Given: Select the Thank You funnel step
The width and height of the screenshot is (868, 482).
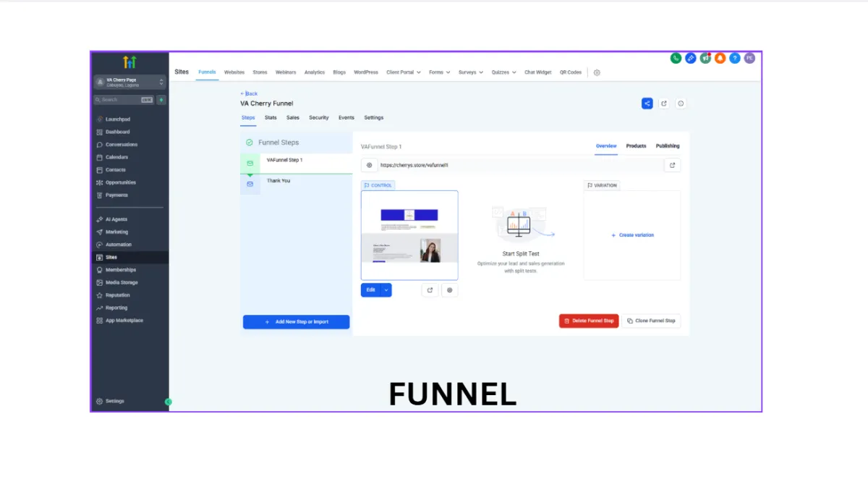Looking at the screenshot, I should coord(297,184).
